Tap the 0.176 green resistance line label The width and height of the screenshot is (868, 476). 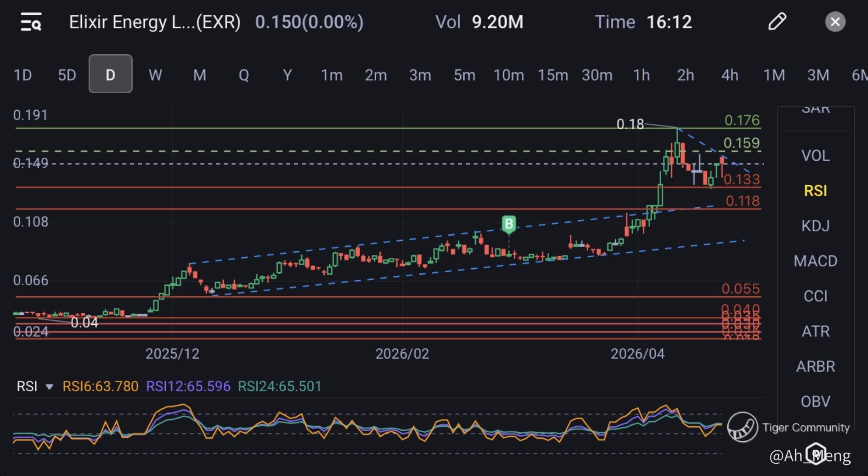tap(742, 120)
